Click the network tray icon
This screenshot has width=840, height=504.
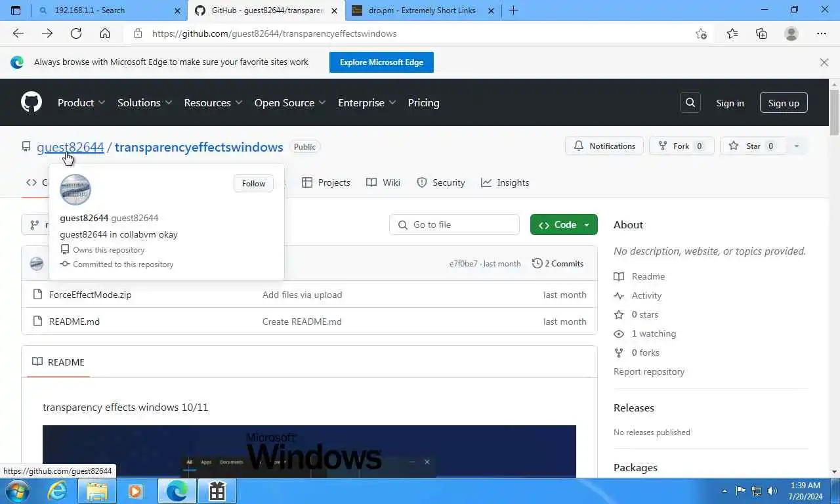(x=757, y=491)
